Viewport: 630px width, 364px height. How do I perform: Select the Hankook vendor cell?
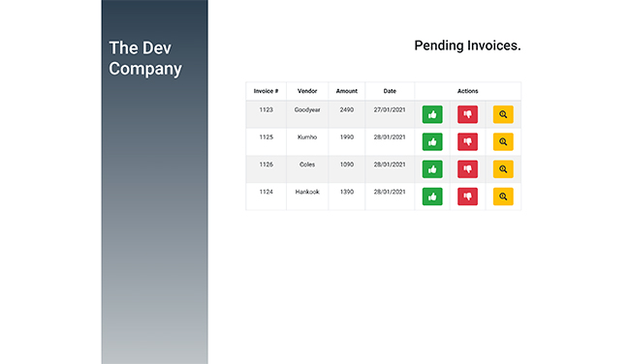coord(307,197)
